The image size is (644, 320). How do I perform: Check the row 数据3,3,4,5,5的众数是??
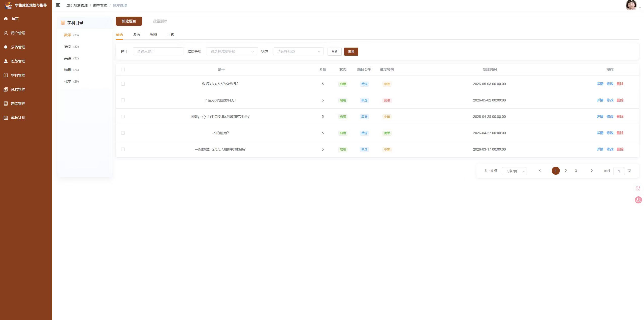tap(123, 84)
